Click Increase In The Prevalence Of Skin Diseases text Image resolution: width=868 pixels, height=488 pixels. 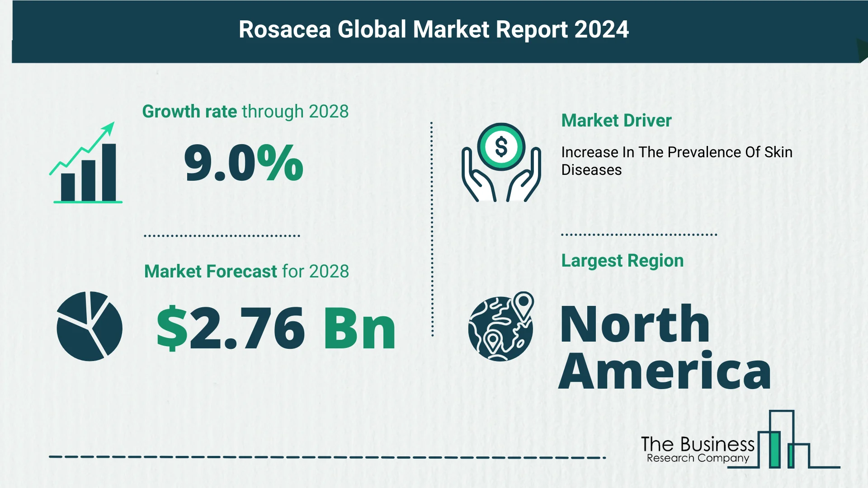coord(677,161)
